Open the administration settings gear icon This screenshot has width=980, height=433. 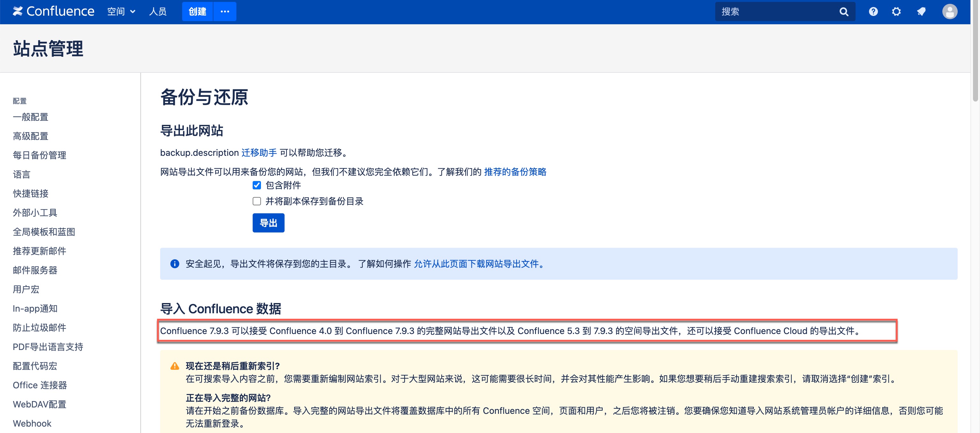coord(896,11)
